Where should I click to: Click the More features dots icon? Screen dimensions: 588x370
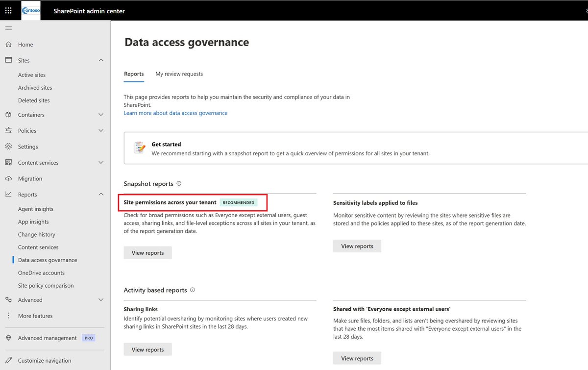coord(8,316)
